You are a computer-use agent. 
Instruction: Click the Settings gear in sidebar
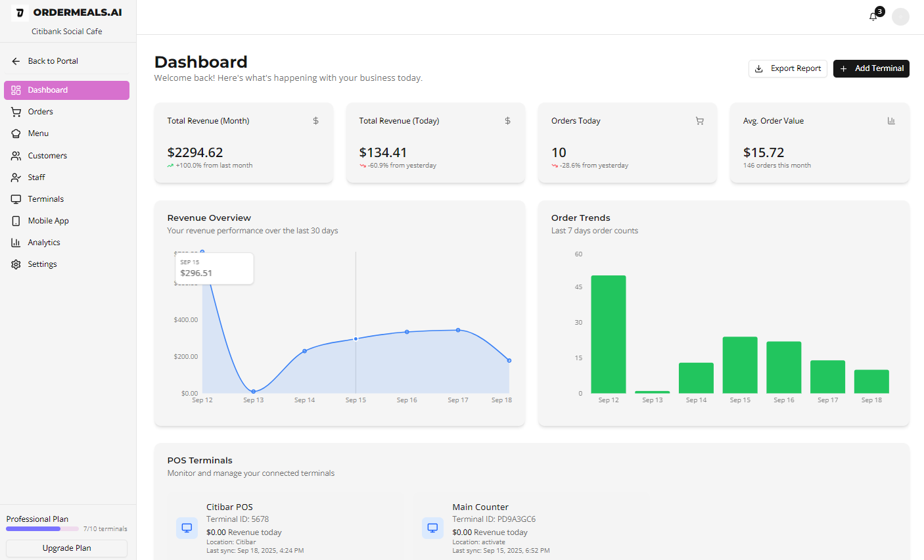[15, 264]
